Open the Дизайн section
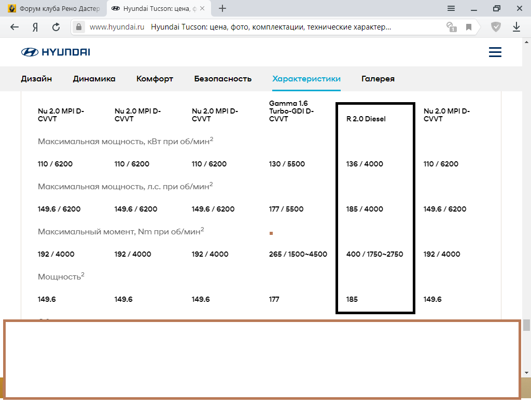Image resolution: width=531 pixels, height=420 pixels. click(x=36, y=79)
